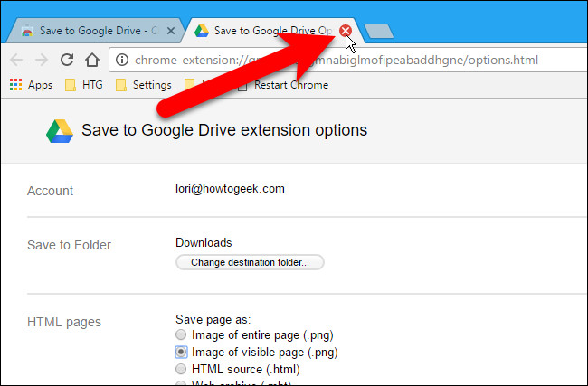Screen dimensions: 588x386
Task: Click the 'Save to Folder' label
Action: point(69,245)
